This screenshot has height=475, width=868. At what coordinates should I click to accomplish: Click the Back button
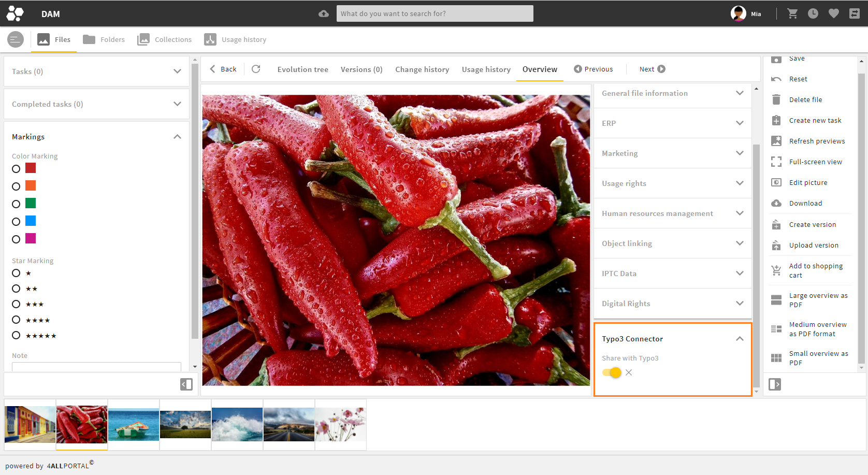pyautogui.click(x=223, y=69)
